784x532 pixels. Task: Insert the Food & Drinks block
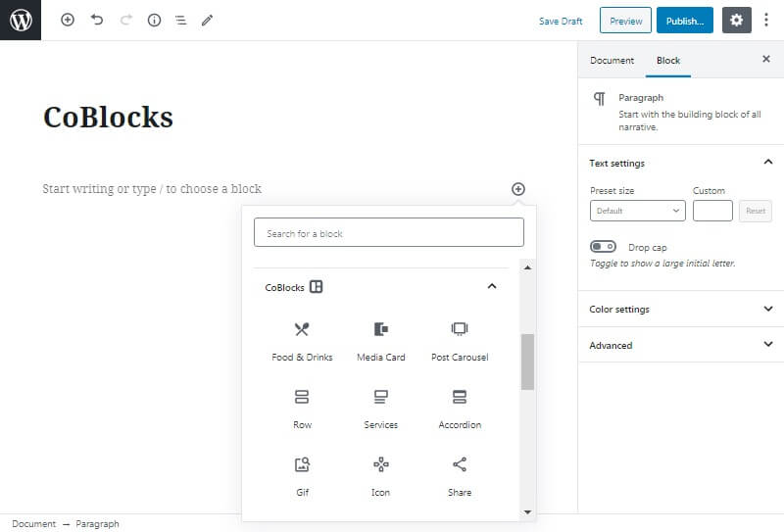302,342
